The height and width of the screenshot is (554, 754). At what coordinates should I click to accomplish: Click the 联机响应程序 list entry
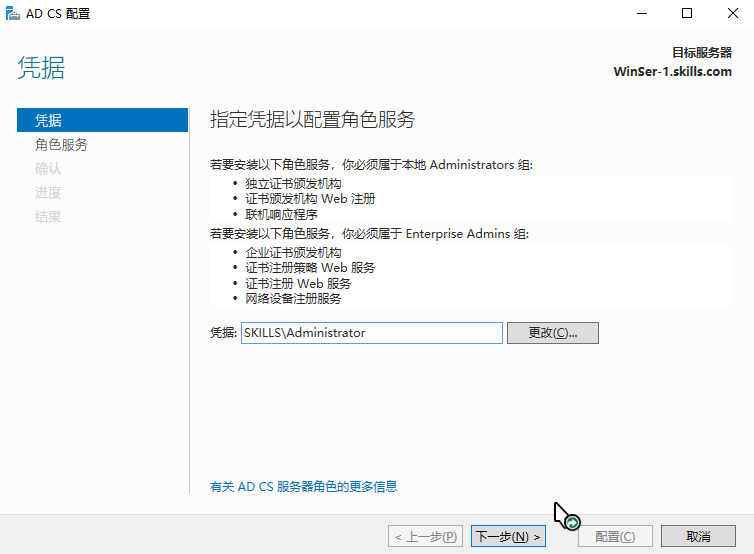[281, 214]
